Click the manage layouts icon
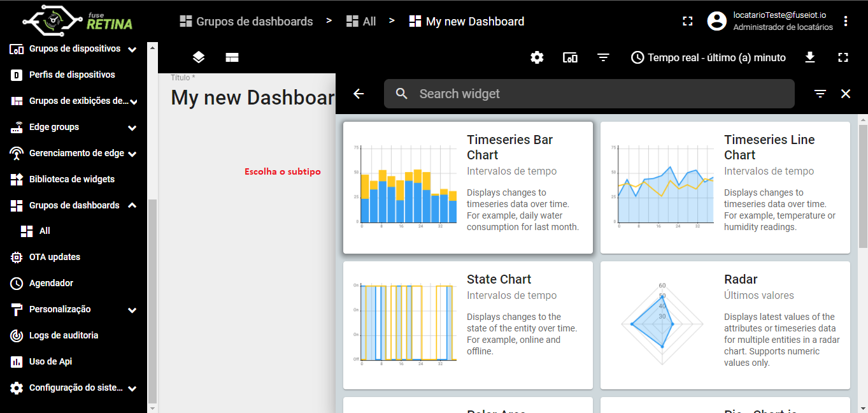Screen dimensions: 868x413 [x=232, y=57]
